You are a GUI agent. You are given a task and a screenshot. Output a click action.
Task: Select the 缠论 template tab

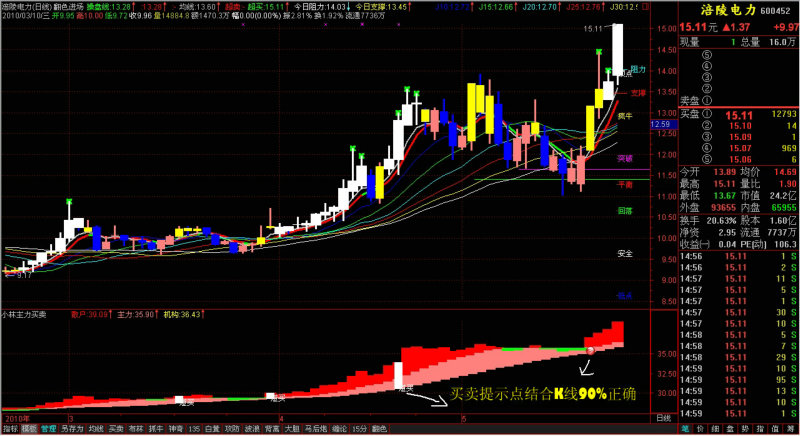tap(339, 429)
